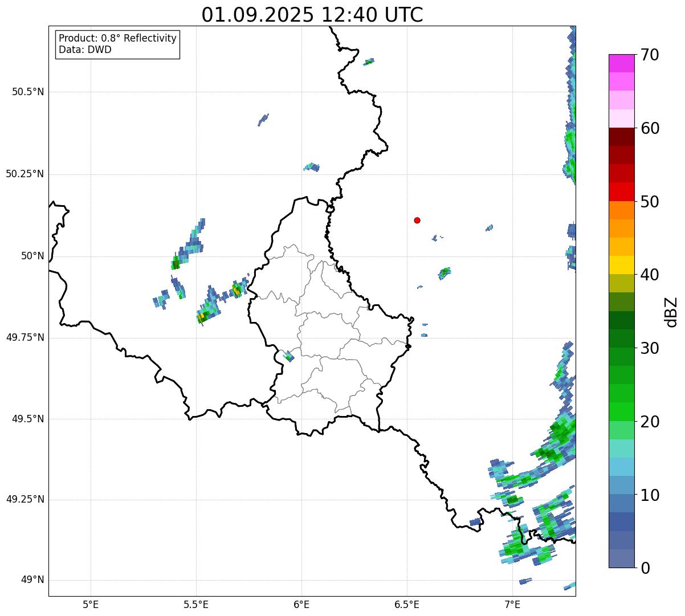Pick the orange swatch just below 50 dBZ
The image size is (685, 616).
click(x=625, y=210)
